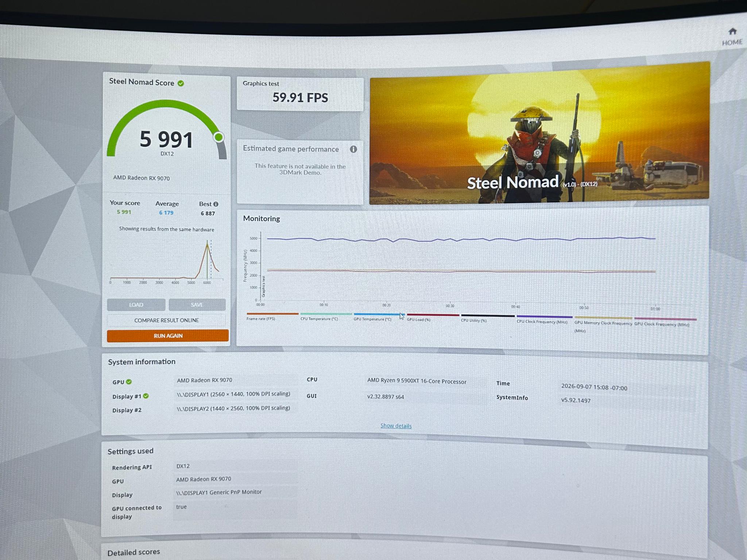The height and width of the screenshot is (560, 747).
Task: Click the AMD Ryzen 9 5900XT 16-Core Processor text
Action: [417, 381]
